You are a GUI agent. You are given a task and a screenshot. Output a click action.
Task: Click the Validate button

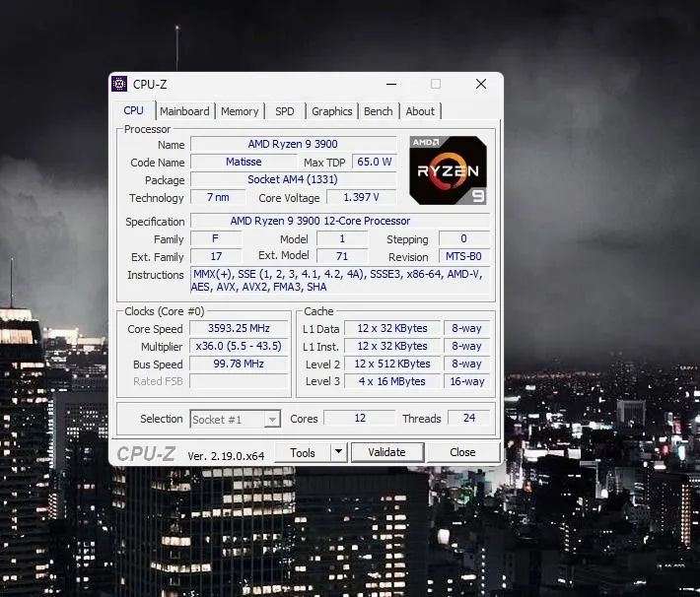(387, 452)
